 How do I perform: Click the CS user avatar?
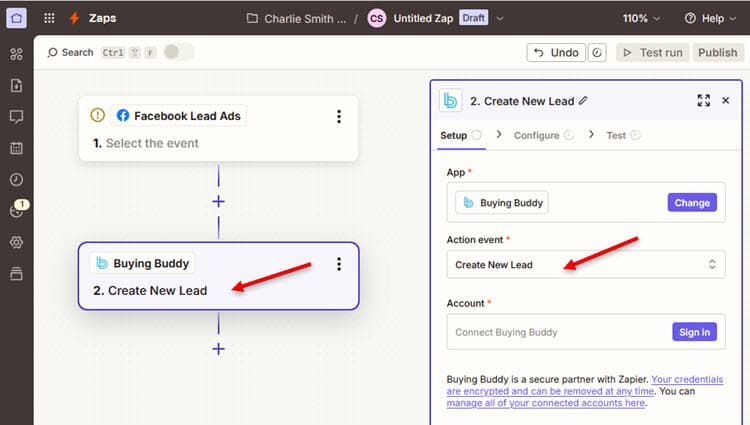[x=376, y=18]
